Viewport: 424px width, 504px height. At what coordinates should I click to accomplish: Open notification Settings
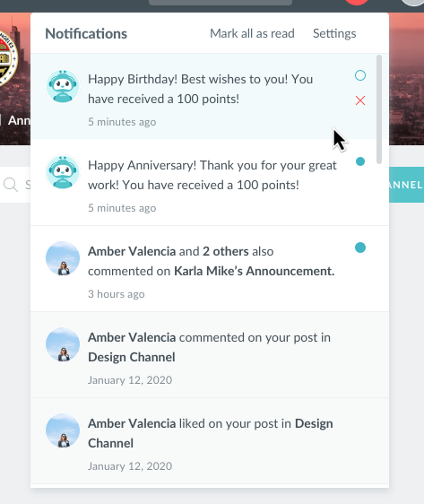(334, 33)
